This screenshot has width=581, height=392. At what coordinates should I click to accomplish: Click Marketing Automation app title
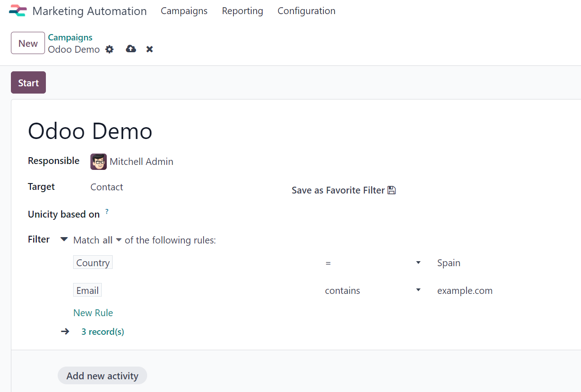coord(89,11)
